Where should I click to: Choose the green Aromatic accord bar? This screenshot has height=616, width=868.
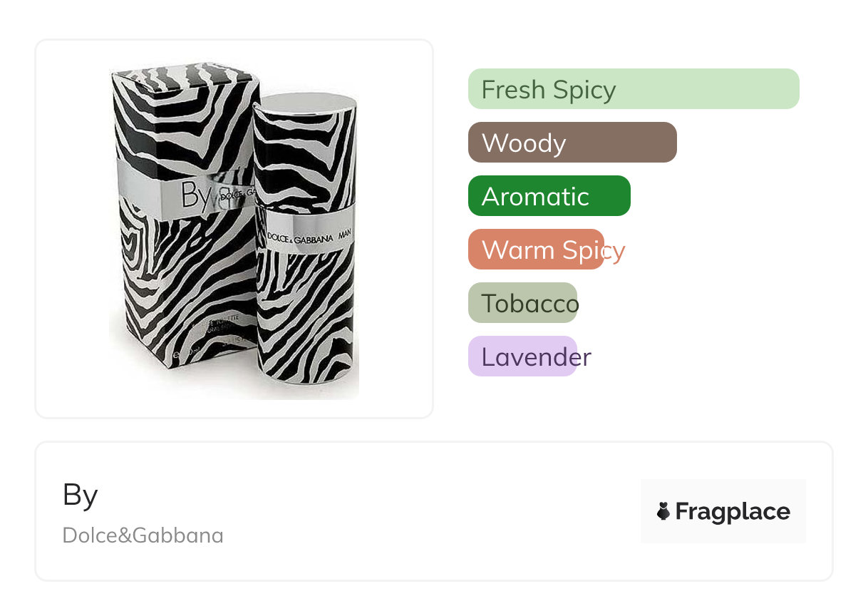point(549,196)
